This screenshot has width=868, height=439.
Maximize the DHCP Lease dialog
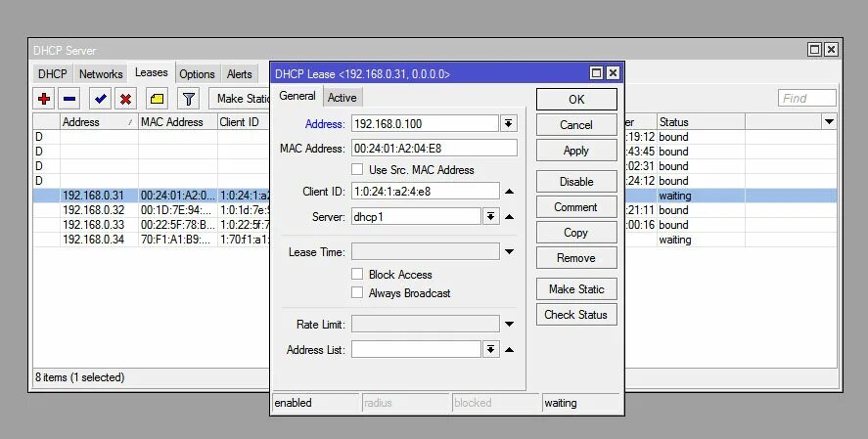(x=596, y=73)
